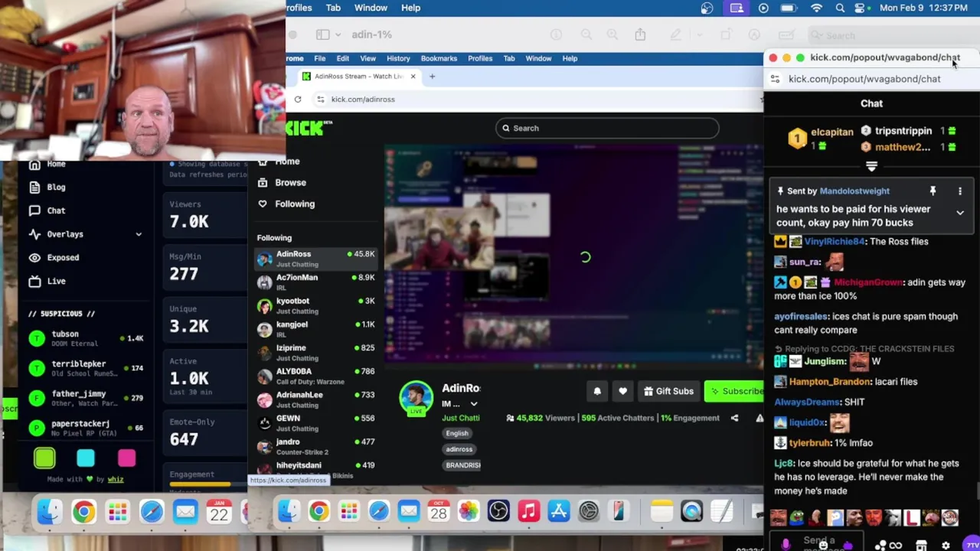The image size is (980, 551).
Task: Open the Chat item in analytics sidebar
Action: 47,210
